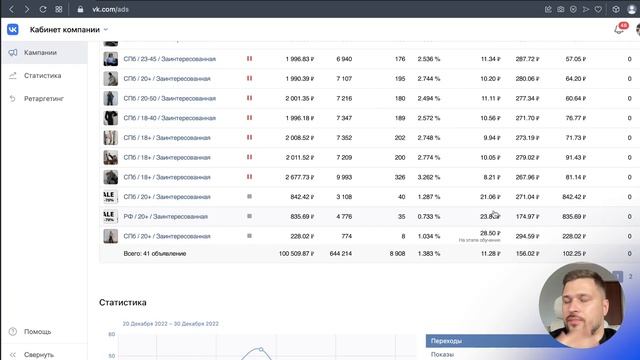640x360 pixels.
Task: Open ad РФ / 20+ / Заинтересованная
Action: [166, 217]
